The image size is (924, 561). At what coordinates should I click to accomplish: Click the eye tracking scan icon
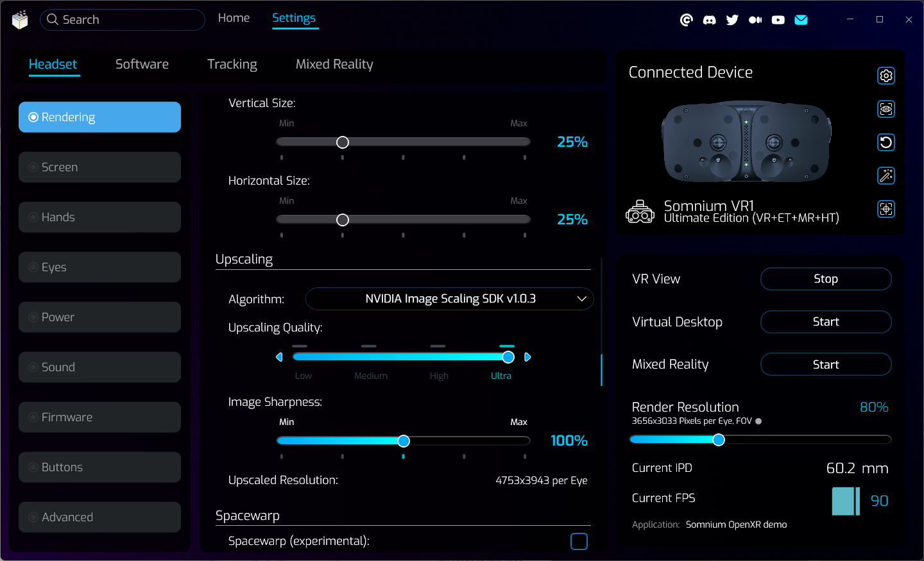(886, 109)
